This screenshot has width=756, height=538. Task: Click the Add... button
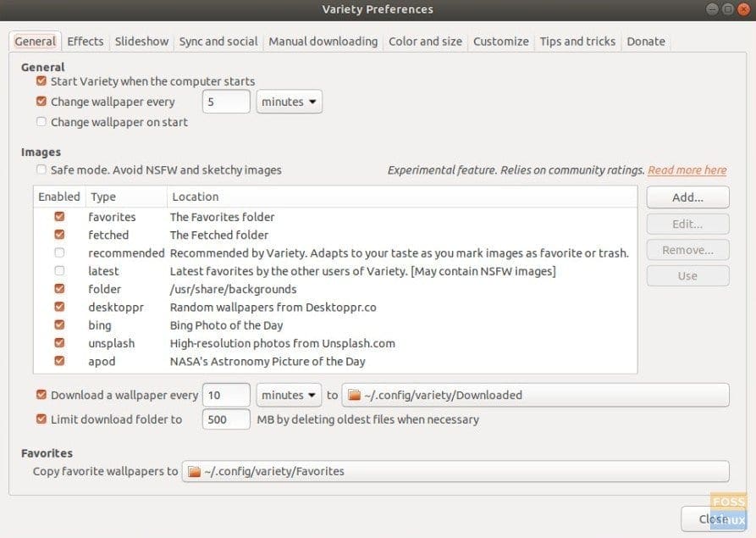click(x=687, y=197)
